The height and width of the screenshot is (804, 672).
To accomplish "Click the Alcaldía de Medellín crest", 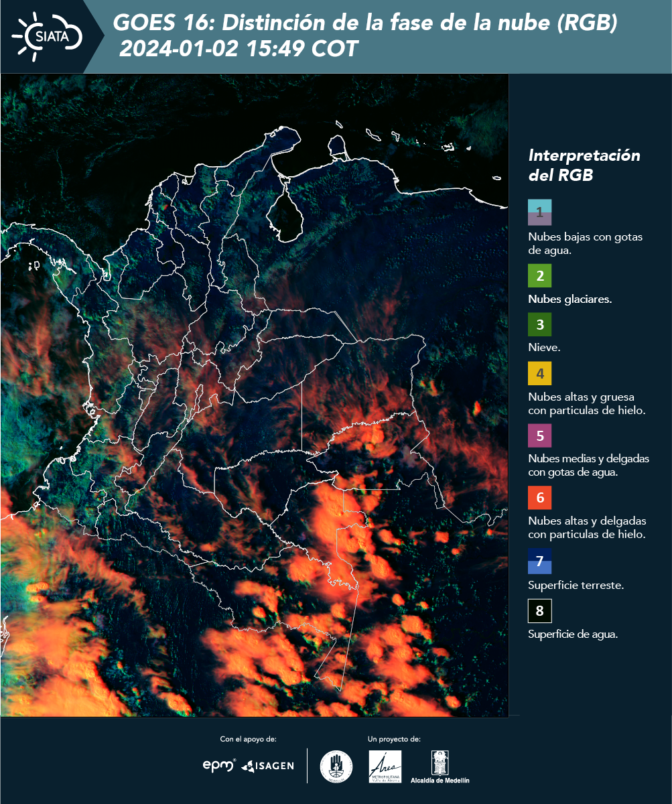I will [440, 767].
